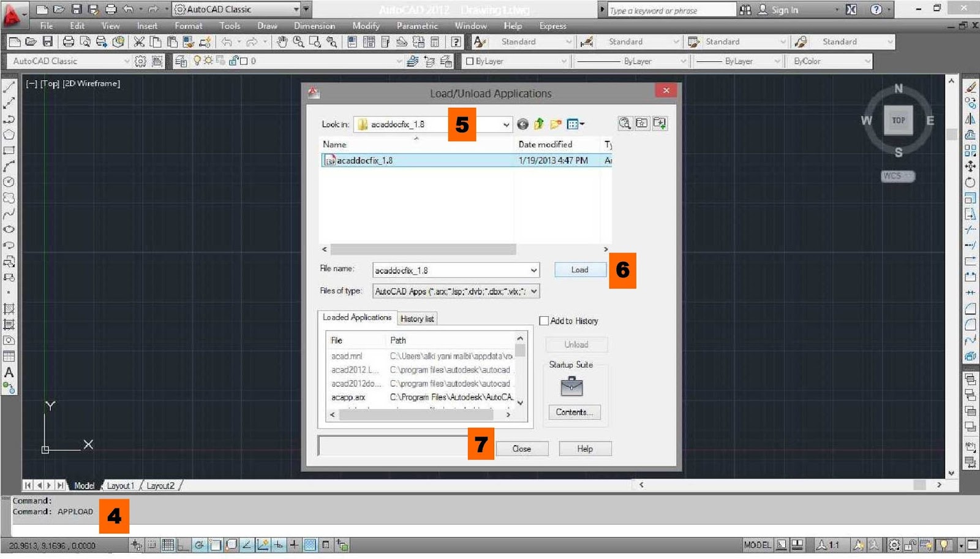This screenshot has width=980, height=559.
Task: Open the Express menu
Action: click(x=552, y=26)
